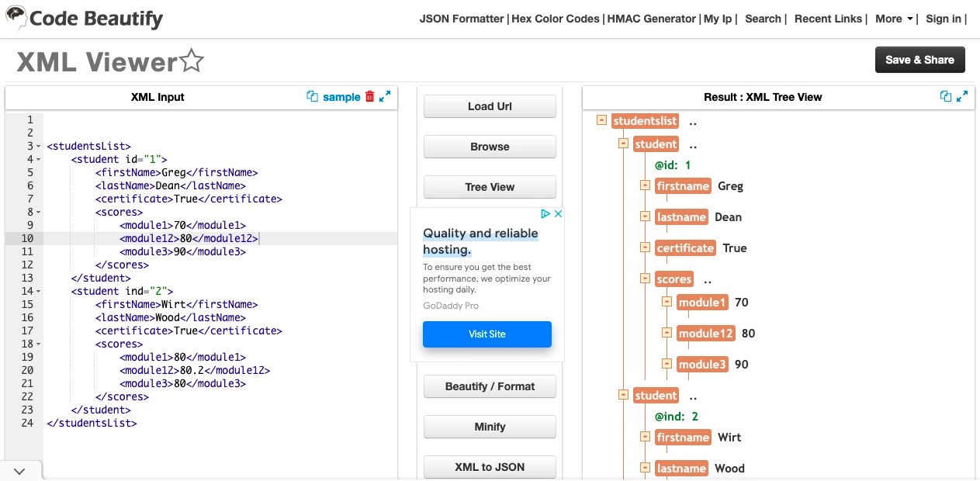This screenshot has height=481, width=980.
Task: Open the JSON Formatter page
Action: 461,19
